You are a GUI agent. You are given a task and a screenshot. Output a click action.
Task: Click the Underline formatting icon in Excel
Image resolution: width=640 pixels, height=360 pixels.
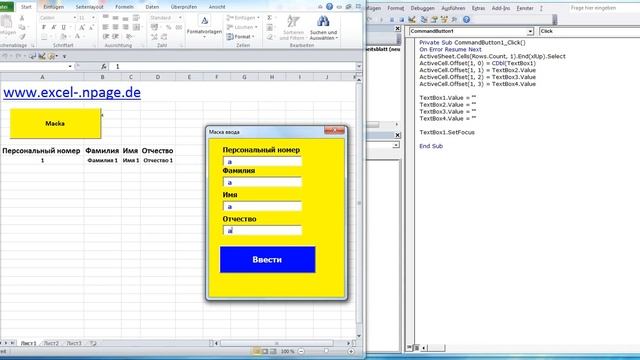pyautogui.click(x=63, y=27)
